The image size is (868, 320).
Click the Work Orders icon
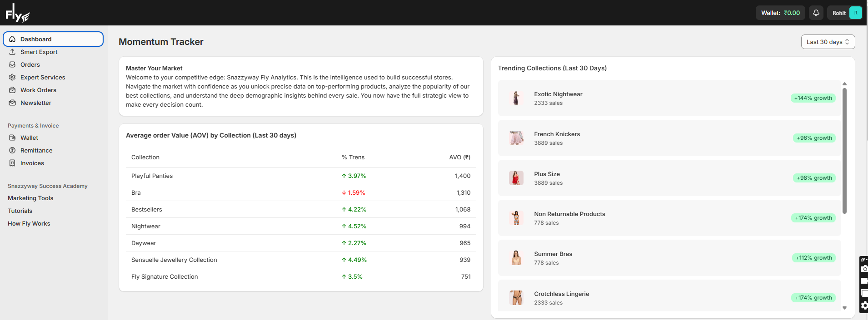(x=12, y=90)
